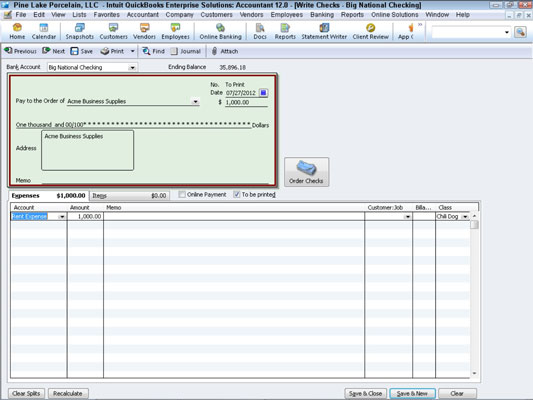
Task: Expand the Class Chili Dog dropdown
Action: (465, 216)
